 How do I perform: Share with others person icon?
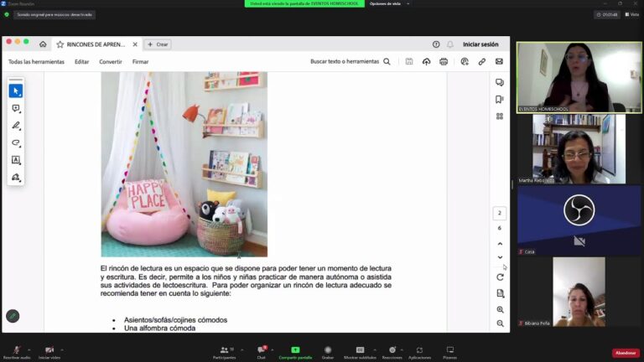click(x=465, y=61)
